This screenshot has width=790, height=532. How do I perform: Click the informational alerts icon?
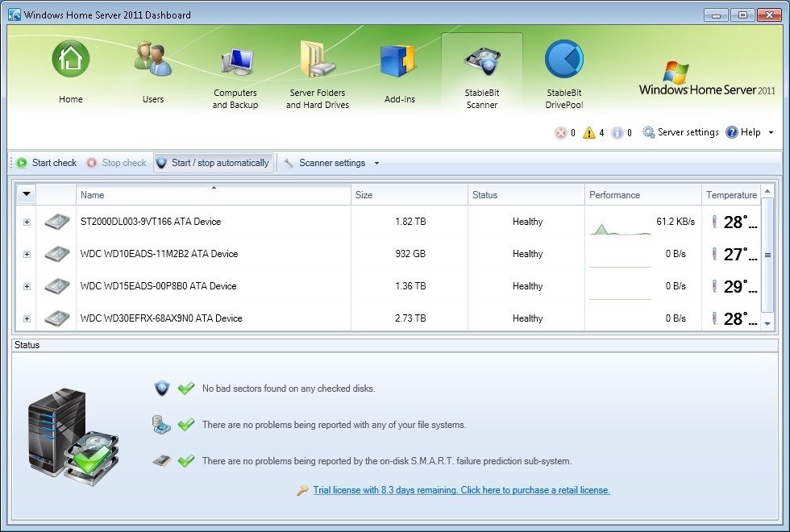[617, 132]
